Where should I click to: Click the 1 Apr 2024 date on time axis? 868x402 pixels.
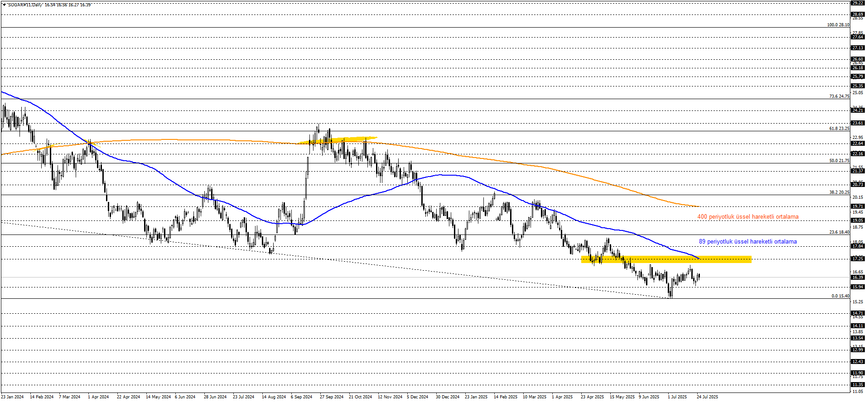(98, 397)
